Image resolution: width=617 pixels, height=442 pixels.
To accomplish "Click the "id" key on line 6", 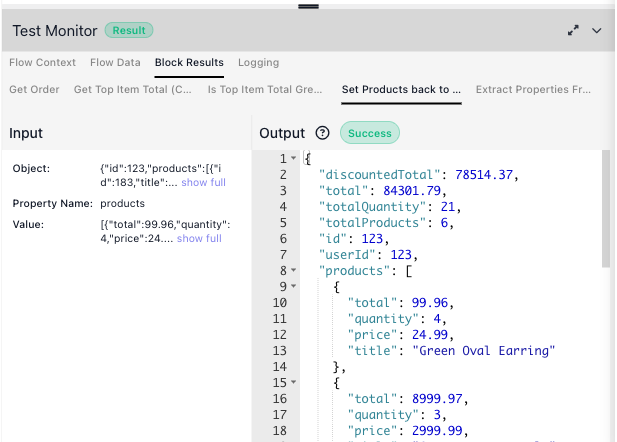I will pos(333,239).
